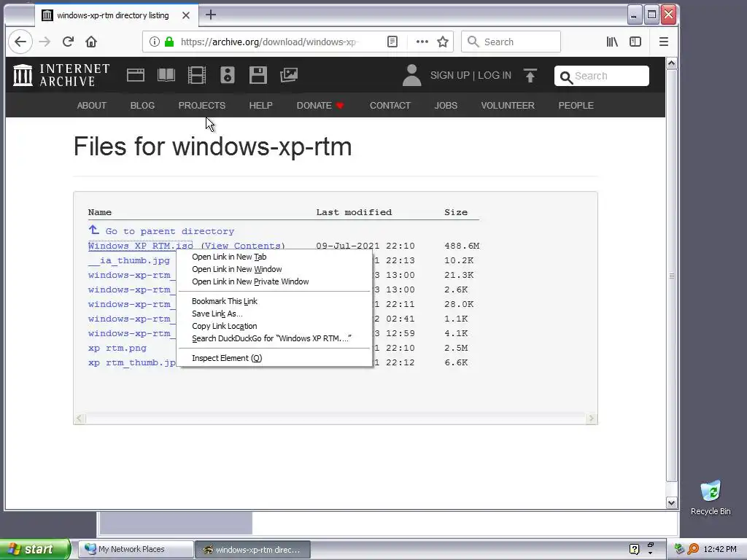Choose Search DuckDuckGo for Windows XP RTM

pyautogui.click(x=274, y=338)
